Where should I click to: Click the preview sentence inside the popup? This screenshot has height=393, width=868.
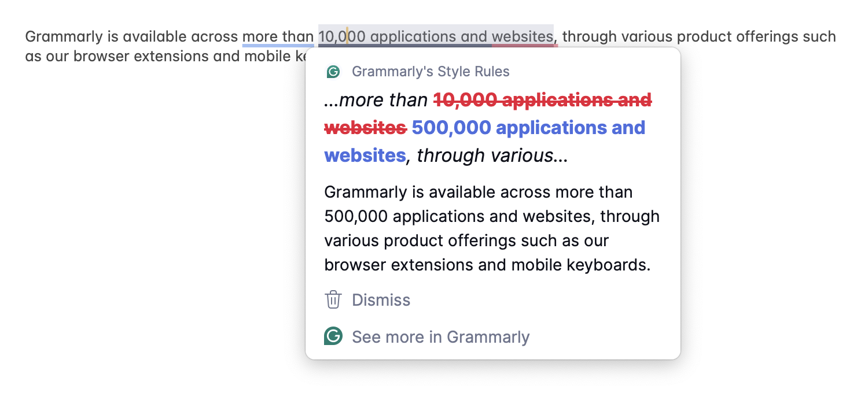click(491, 228)
